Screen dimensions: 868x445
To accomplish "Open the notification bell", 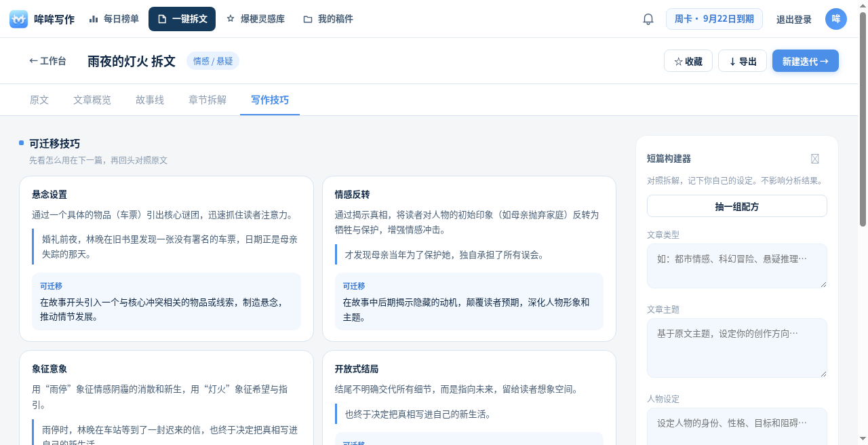I will (x=648, y=19).
